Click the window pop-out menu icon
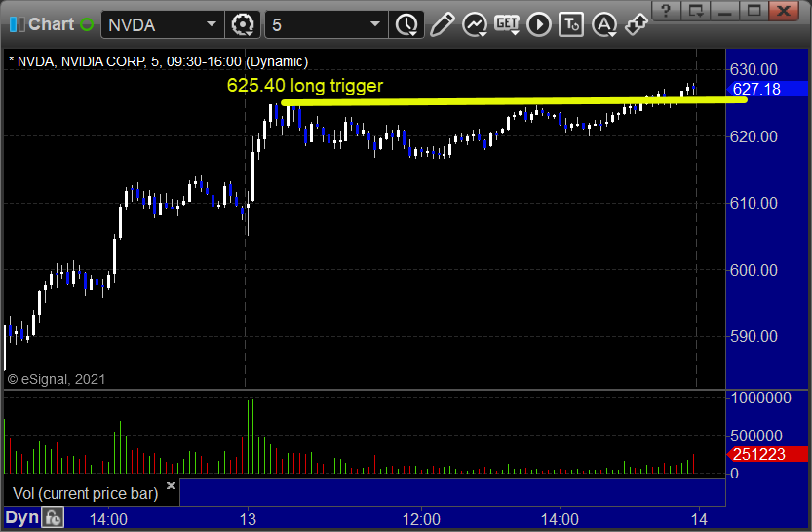Screen dimensions: 812x532 (x=695, y=11)
